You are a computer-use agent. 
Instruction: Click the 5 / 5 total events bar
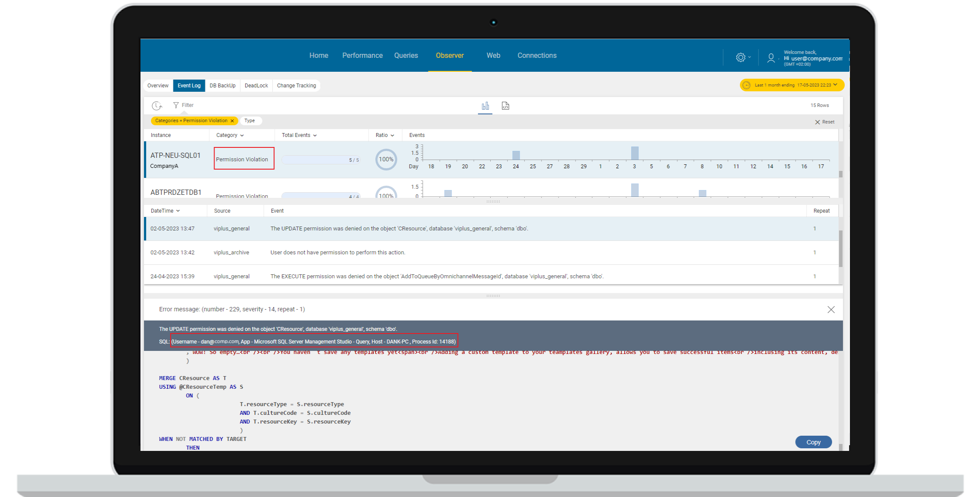pyautogui.click(x=321, y=160)
